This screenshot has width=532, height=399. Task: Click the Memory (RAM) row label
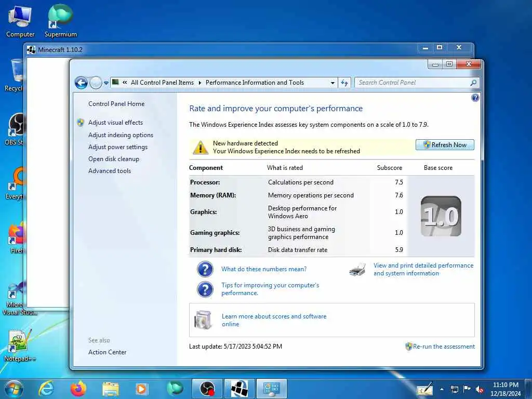212,195
